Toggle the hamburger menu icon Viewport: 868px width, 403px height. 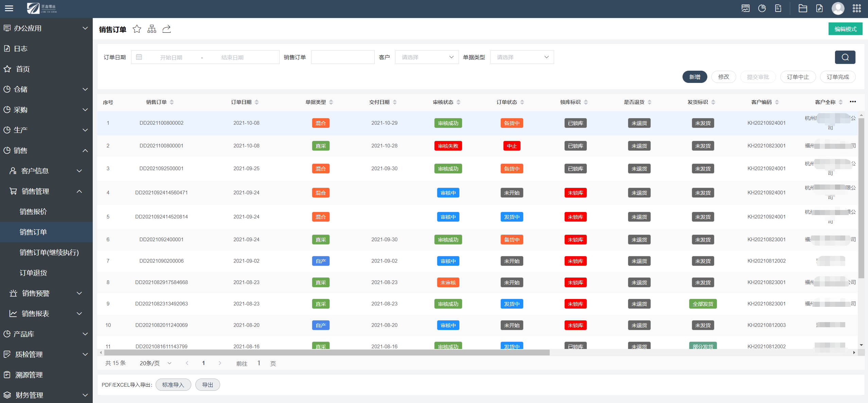pyautogui.click(x=9, y=8)
